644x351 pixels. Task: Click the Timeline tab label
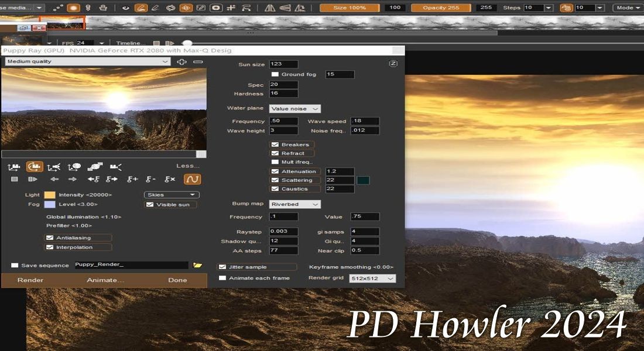[x=132, y=43]
